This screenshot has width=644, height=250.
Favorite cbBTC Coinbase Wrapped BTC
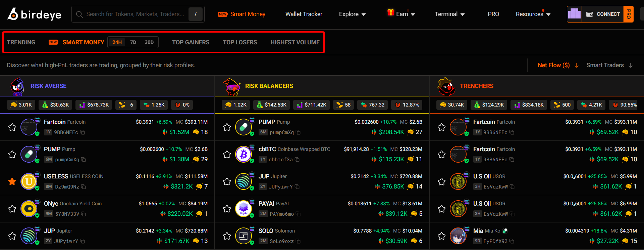pos(227,154)
